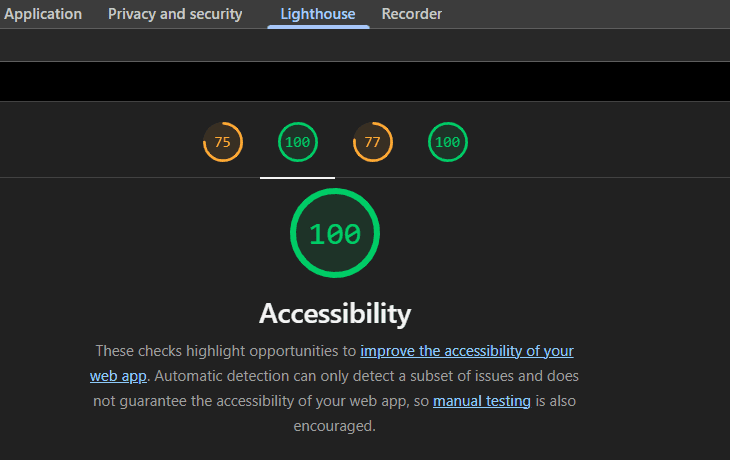Open the Application tab
The height and width of the screenshot is (460, 730).
click(x=43, y=14)
